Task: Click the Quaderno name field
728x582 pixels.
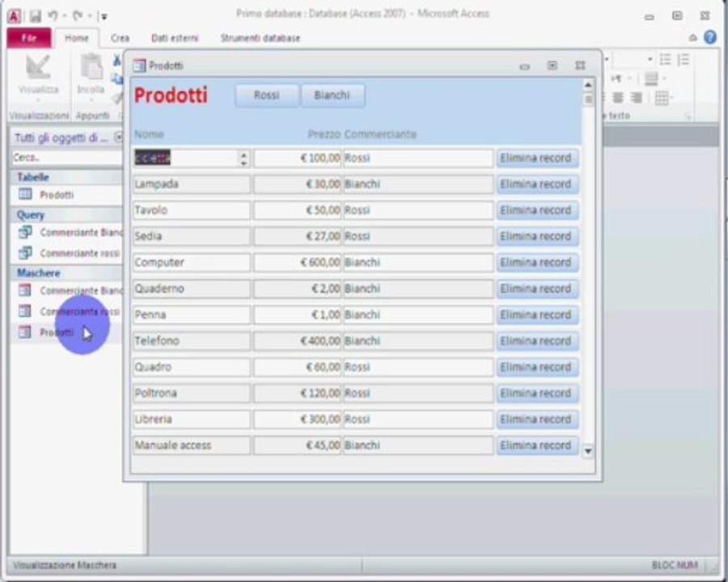Action: click(191, 289)
